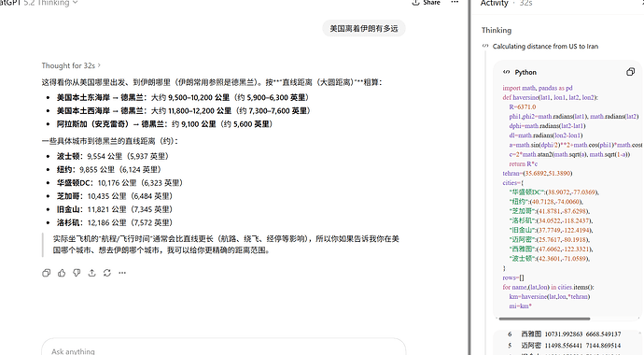Image resolution: width=644 pixels, height=355 pixels.
Task: Click the 波士顿 distance line
Action: click(113, 156)
